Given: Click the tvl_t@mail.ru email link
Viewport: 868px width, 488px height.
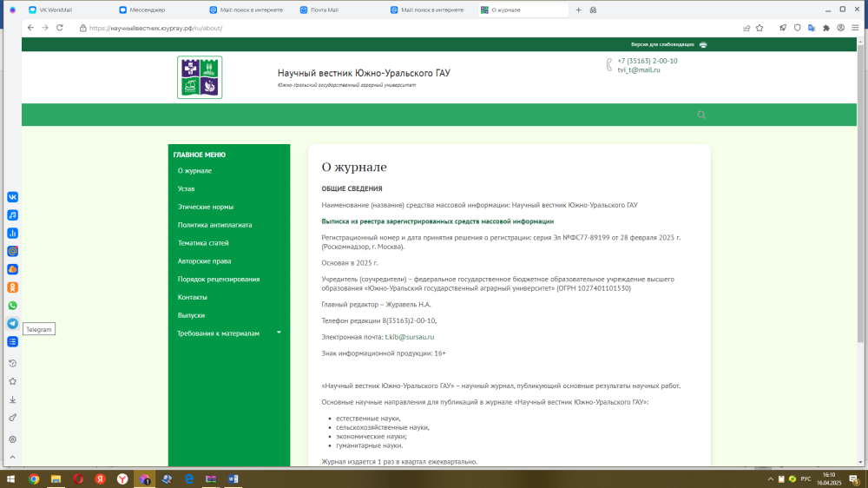Looking at the screenshot, I should pos(639,70).
